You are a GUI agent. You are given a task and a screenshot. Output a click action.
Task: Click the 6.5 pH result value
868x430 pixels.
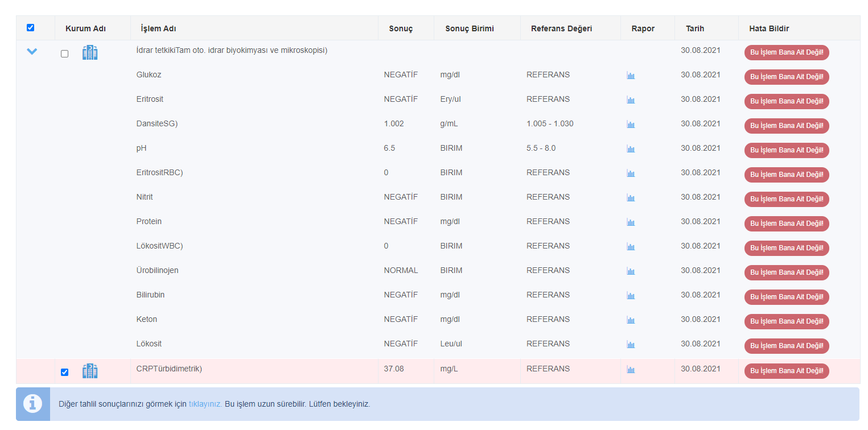coord(389,148)
